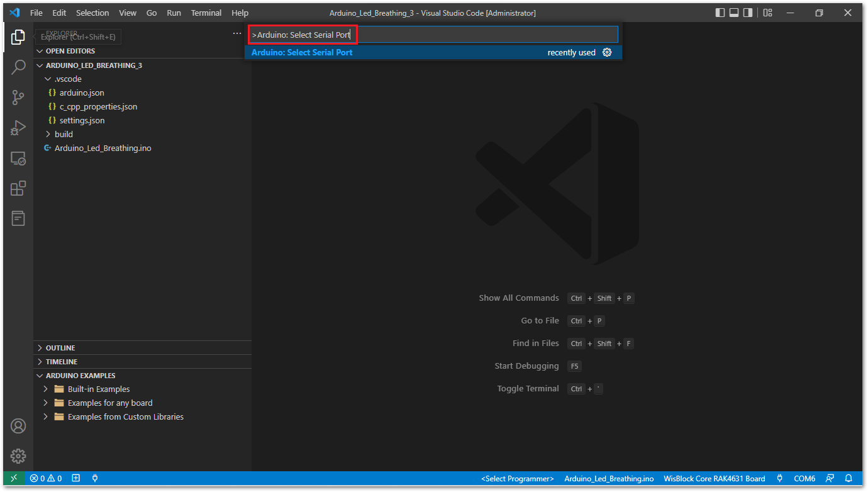This screenshot has width=868, height=492.
Task: Open the Edit menu
Action: pyautogui.click(x=59, y=13)
